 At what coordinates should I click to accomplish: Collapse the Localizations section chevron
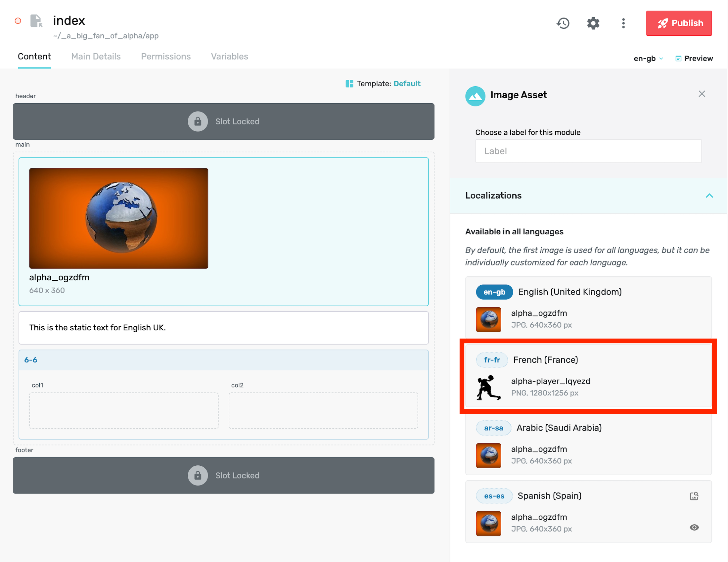(709, 196)
